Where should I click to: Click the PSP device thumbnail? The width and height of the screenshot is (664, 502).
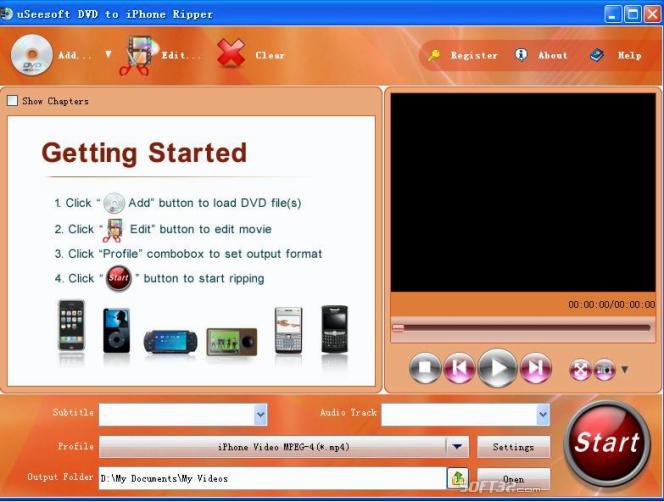tap(170, 341)
